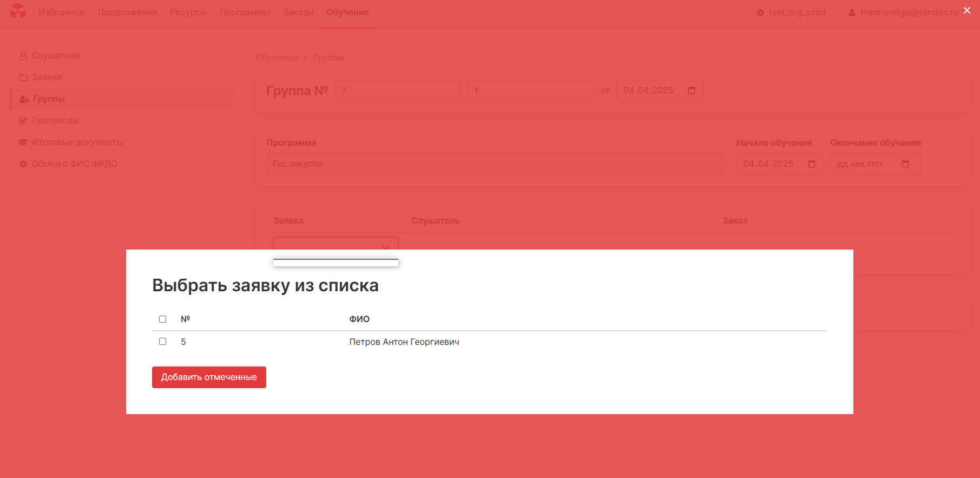Click the Обучение breadcrumb link
This screenshot has height=478, width=980.
(x=276, y=58)
